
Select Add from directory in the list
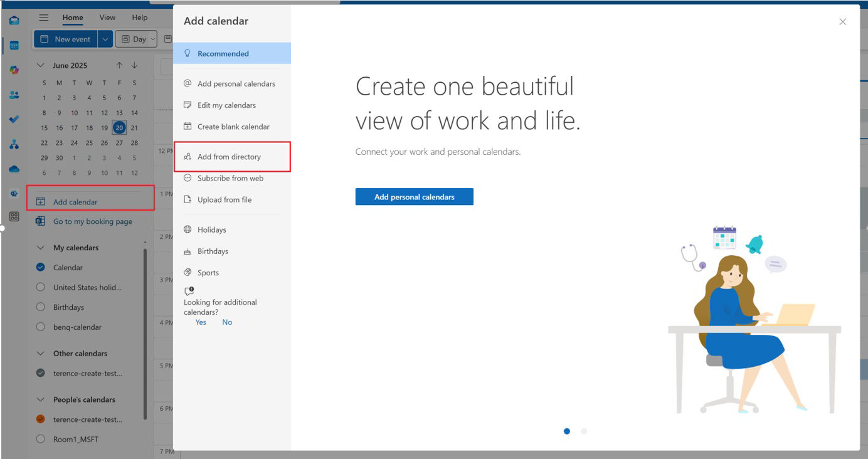click(x=229, y=157)
